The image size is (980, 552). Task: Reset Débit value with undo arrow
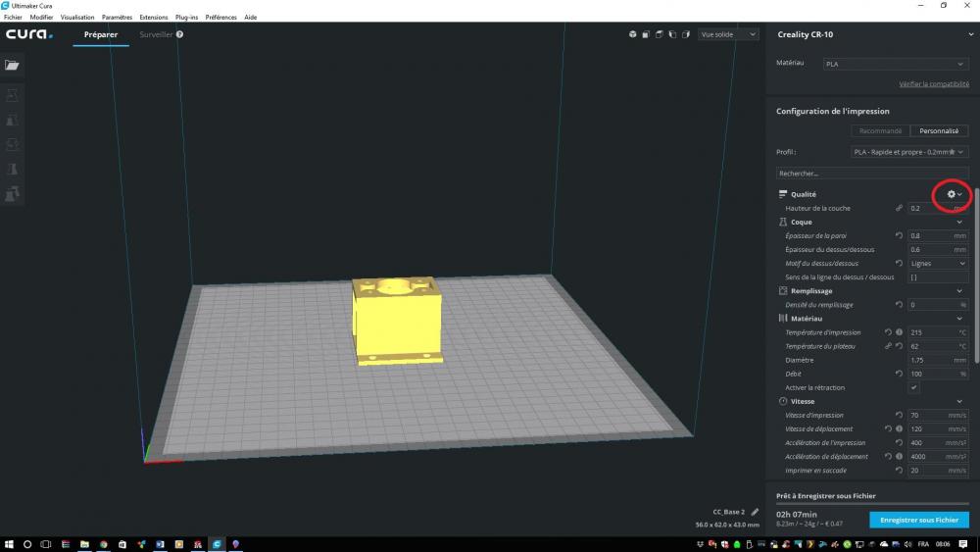point(899,374)
